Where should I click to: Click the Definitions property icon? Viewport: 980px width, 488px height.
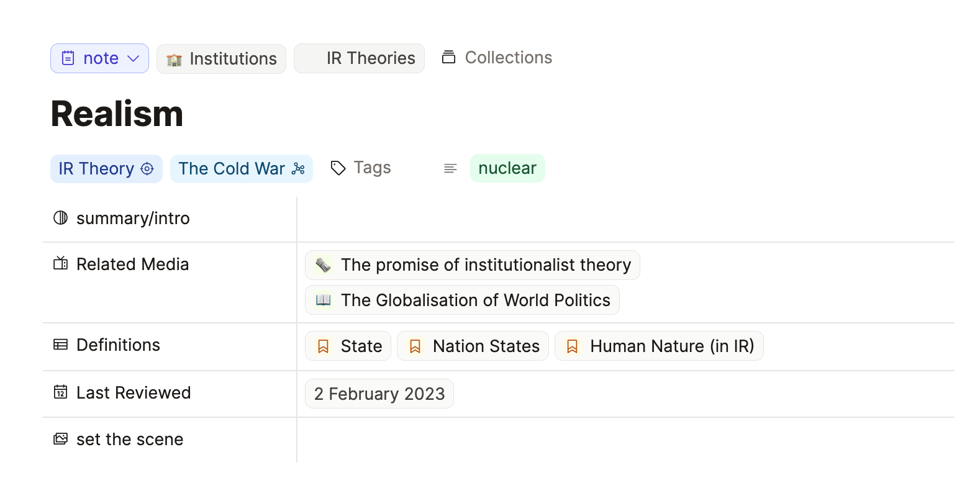point(60,345)
